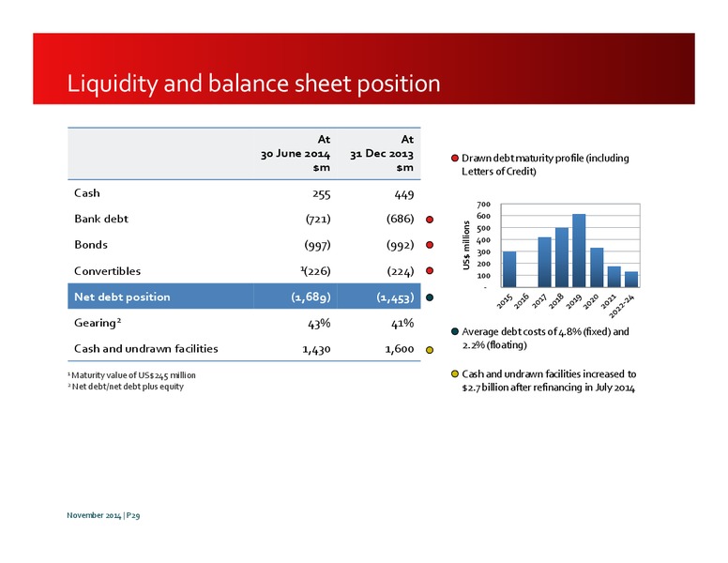Click the 30 June 2014 column header
Image resolution: width=728 pixels, height=563 pixels.
296,153
